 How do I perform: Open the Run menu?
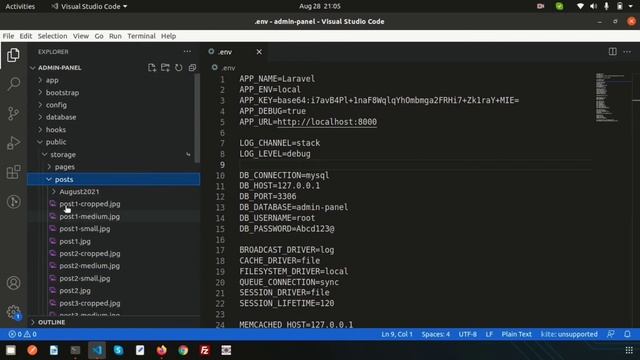click(x=115, y=36)
